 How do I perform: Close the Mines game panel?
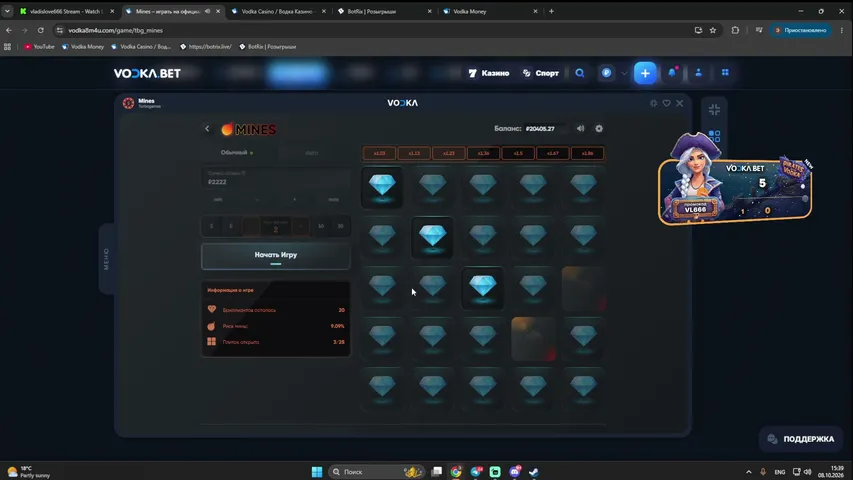(x=679, y=103)
